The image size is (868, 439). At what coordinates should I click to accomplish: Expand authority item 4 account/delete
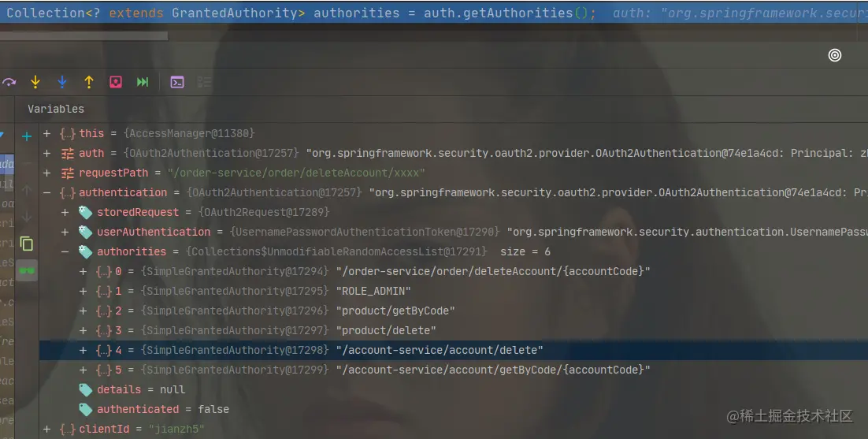(83, 350)
